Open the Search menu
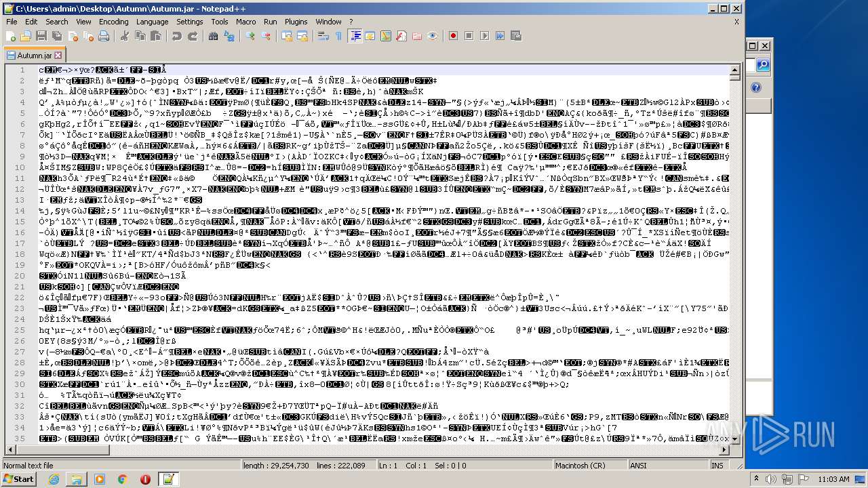Image resolution: width=868 pixels, height=488 pixels. (x=56, y=22)
